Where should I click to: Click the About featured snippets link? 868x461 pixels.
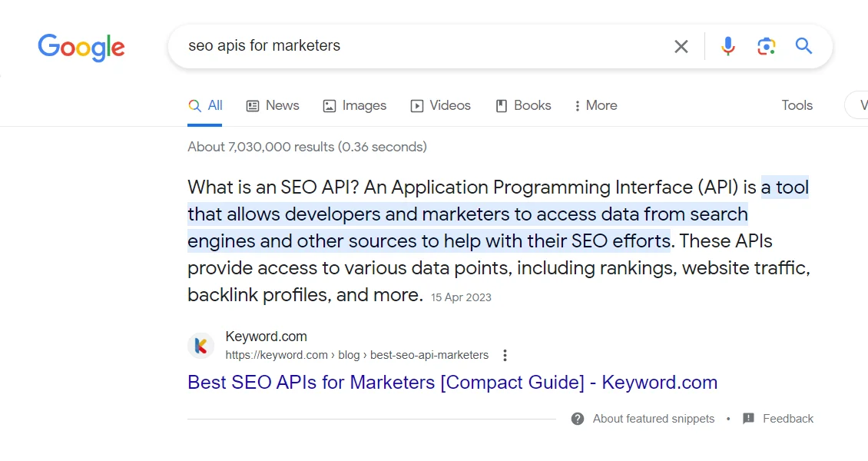click(652, 419)
